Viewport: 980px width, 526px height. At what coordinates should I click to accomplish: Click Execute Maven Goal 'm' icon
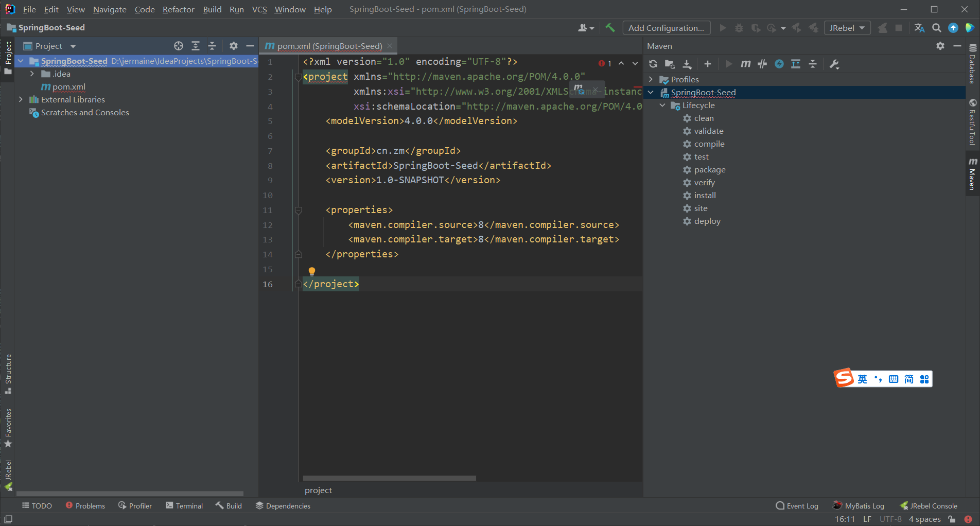point(745,64)
